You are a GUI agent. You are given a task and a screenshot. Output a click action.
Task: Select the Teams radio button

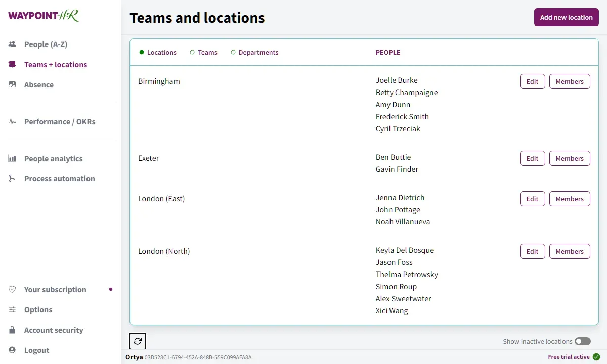point(193,52)
